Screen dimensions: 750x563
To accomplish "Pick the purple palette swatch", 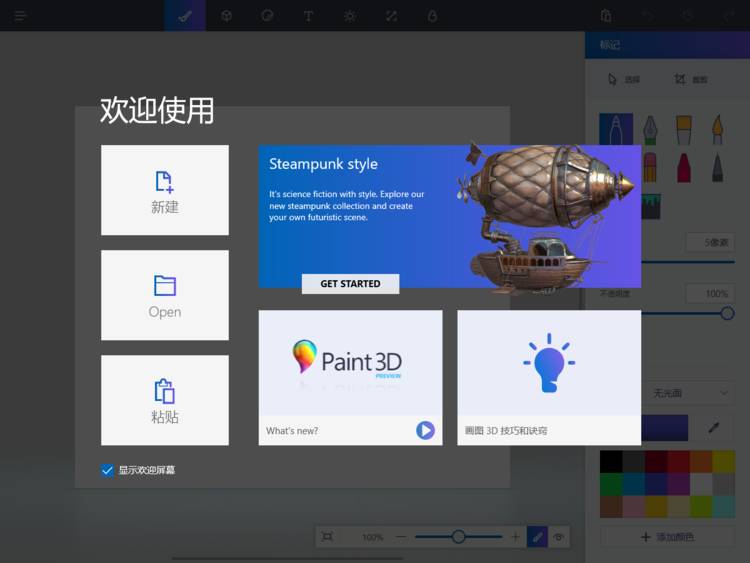I will (x=678, y=484).
